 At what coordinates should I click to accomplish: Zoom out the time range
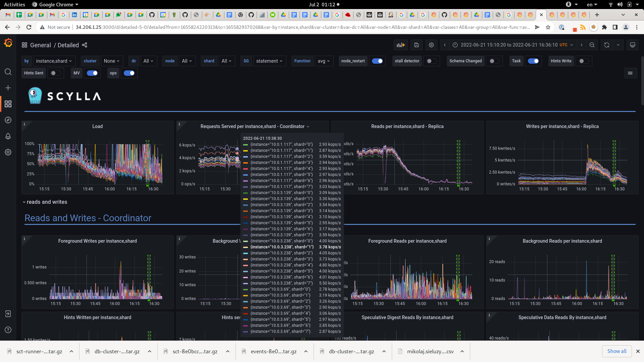(592, 45)
